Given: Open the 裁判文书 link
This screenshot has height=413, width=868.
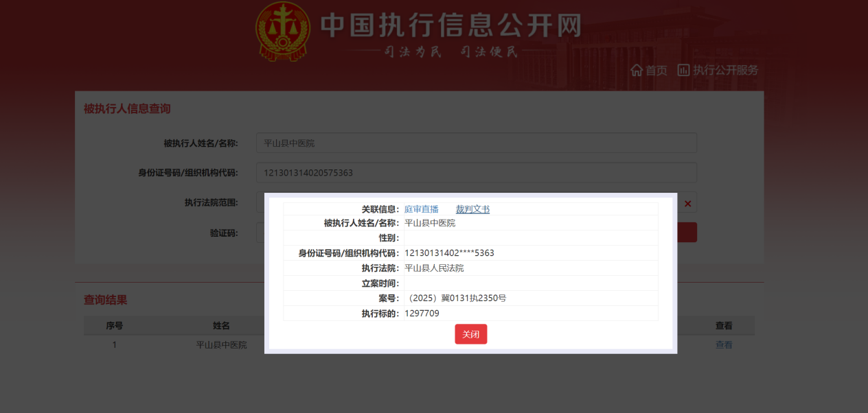Looking at the screenshot, I should (x=472, y=209).
